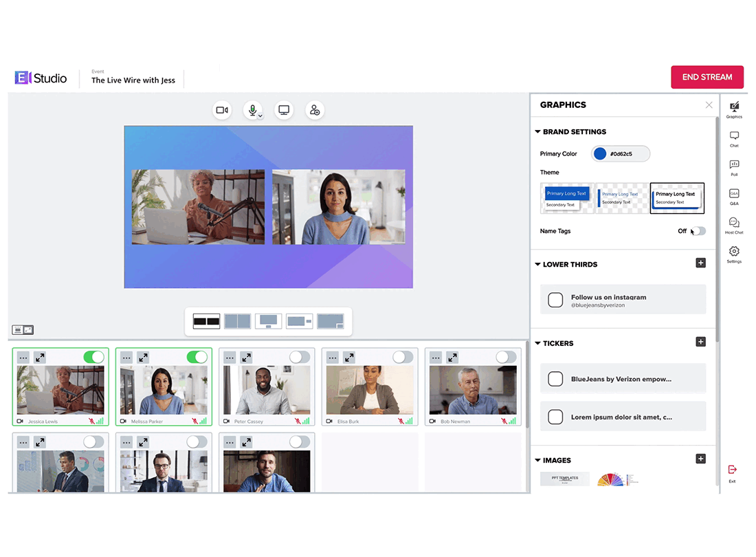756x557 pixels.
Task: Turn on the Name Tags toggle
Action: [x=698, y=231]
